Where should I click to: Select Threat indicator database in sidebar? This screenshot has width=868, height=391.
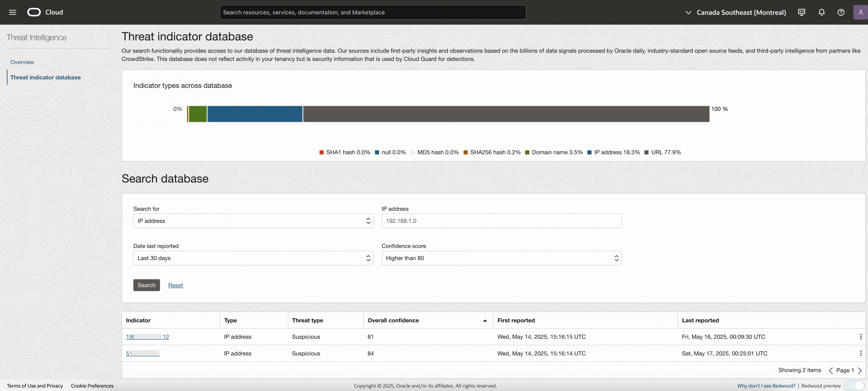point(46,77)
